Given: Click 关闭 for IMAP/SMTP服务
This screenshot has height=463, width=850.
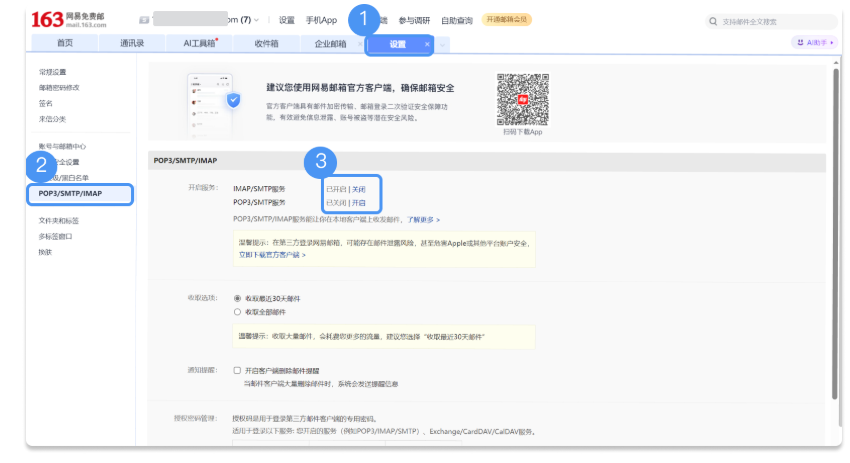Looking at the screenshot, I should [359, 189].
